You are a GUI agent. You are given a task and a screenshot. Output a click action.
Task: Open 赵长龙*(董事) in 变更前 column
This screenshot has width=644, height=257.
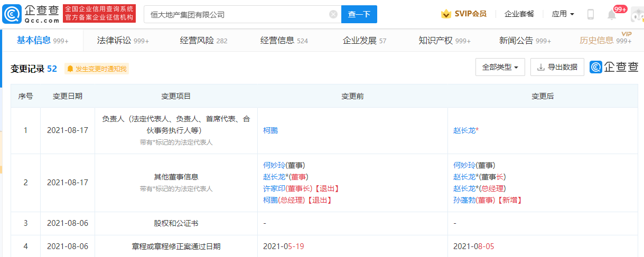pyautogui.click(x=286, y=177)
